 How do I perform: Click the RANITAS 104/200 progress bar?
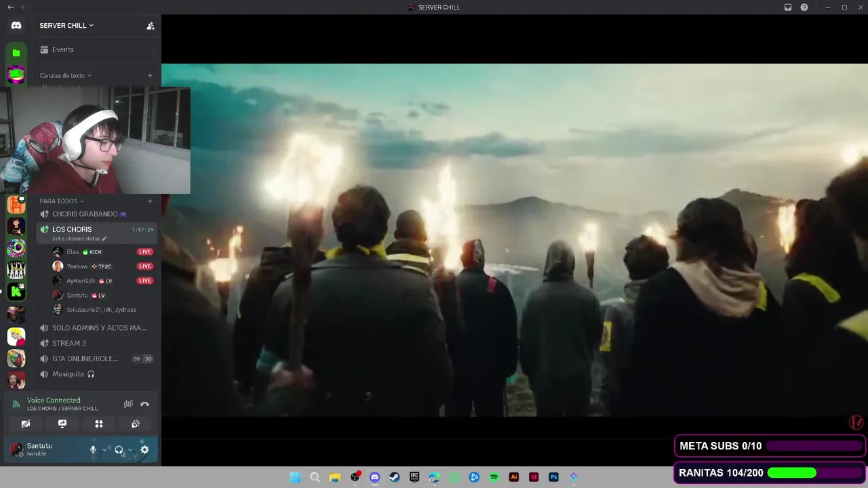tap(770, 472)
